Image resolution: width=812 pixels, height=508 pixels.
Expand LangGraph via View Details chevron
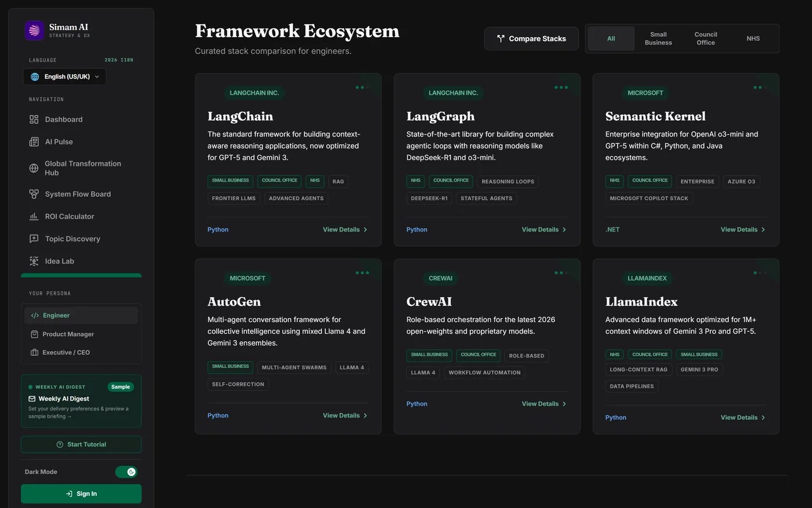(564, 230)
